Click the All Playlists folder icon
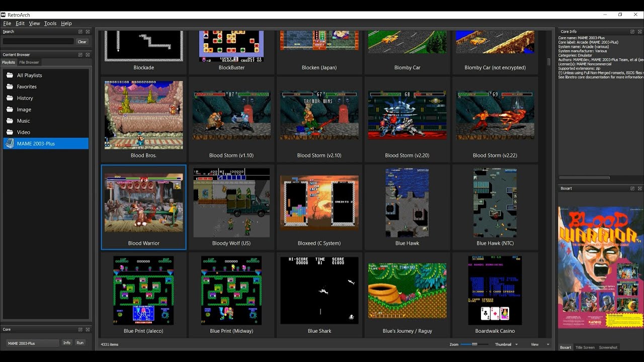The image size is (644, 362). pyautogui.click(x=9, y=75)
